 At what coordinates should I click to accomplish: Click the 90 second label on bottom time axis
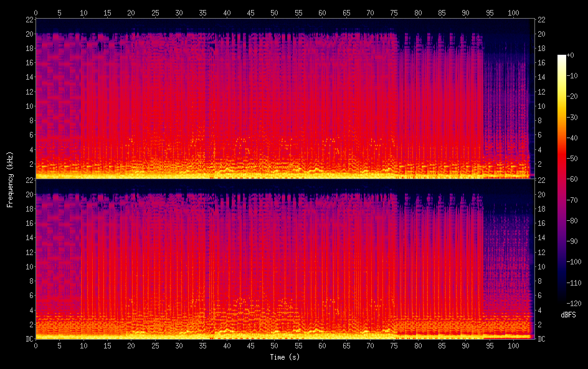465,345
